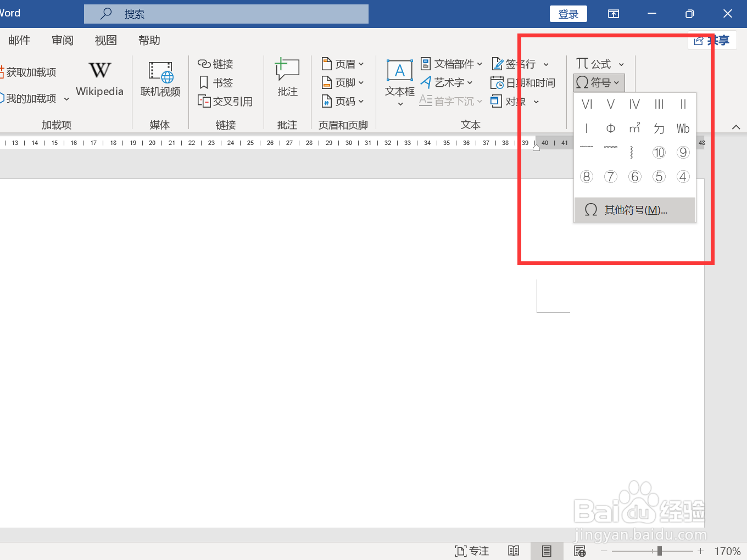747x560 pixels.
Task: Open the Footer (页脚) dropdown
Action: tap(343, 83)
